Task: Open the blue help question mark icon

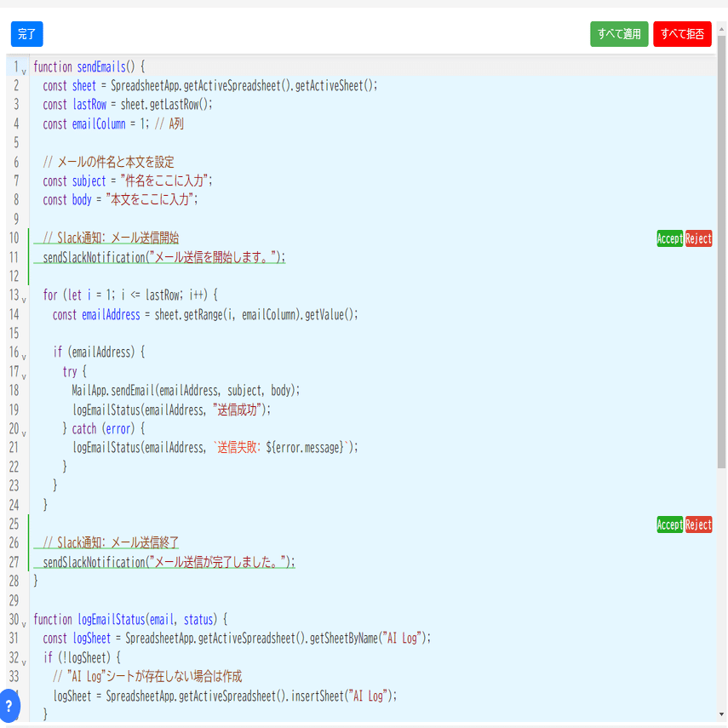Action: (x=9, y=706)
